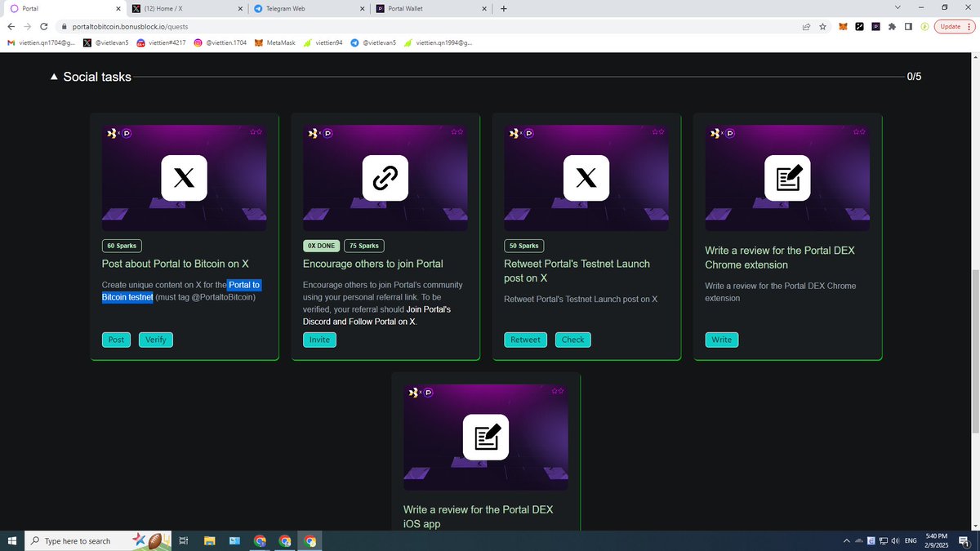Open the black slash extension icon in toolbar

tap(860, 26)
